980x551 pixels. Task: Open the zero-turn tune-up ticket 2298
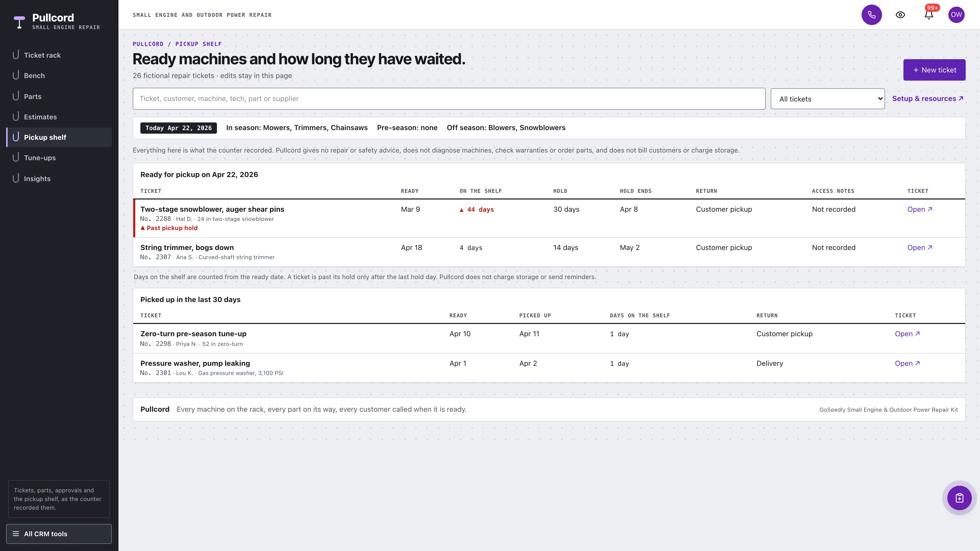pyautogui.click(x=907, y=334)
